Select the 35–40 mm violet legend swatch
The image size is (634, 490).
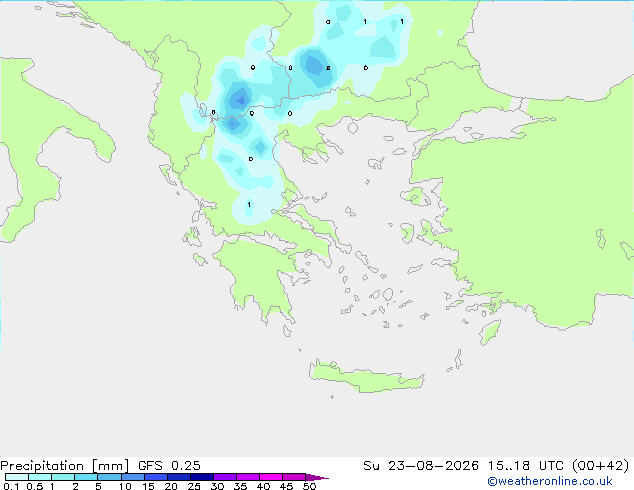(x=248, y=477)
